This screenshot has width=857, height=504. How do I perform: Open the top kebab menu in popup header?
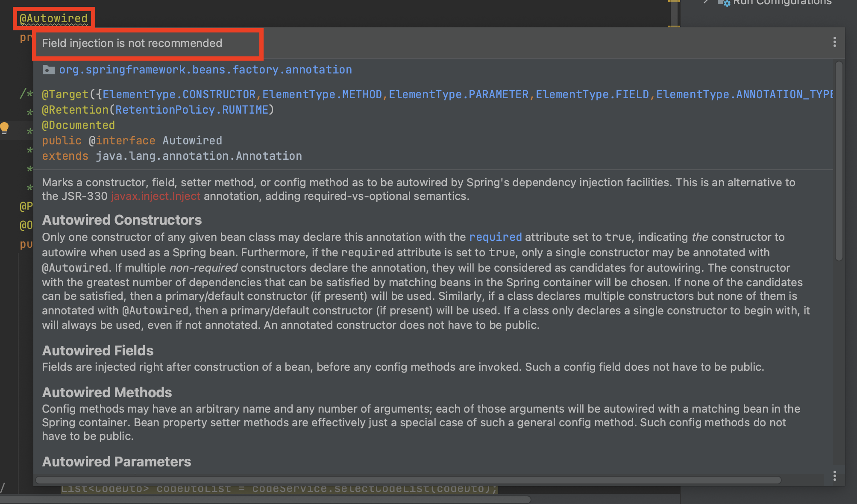pyautogui.click(x=834, y=42)
